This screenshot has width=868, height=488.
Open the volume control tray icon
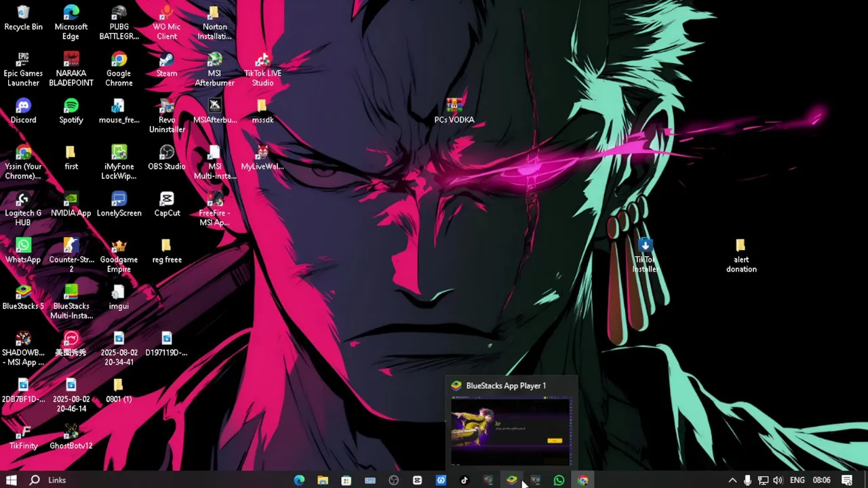(x=778, y=480)
